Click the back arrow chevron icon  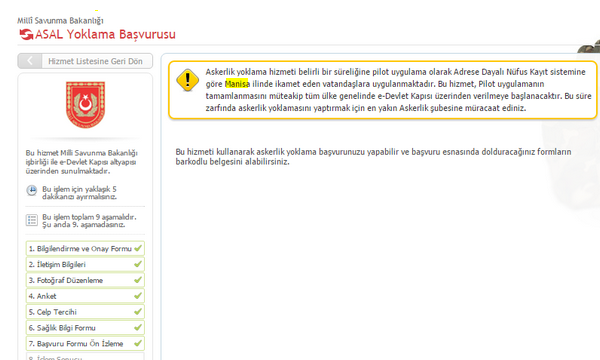coord(29,61)
